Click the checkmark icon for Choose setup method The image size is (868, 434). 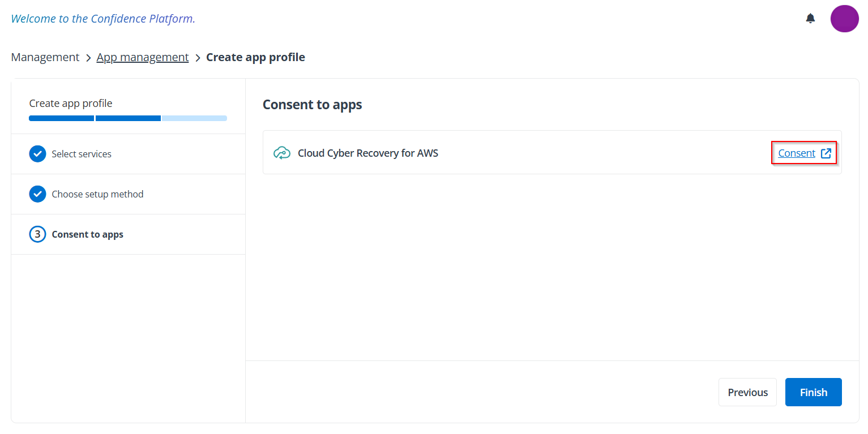pyautogui.click(x=37, y=194)
